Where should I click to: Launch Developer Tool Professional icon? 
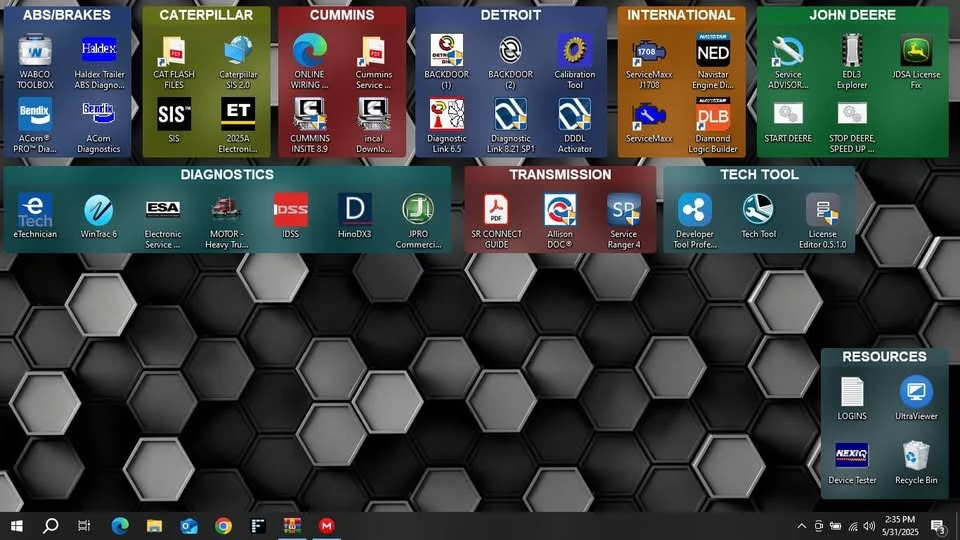[694, 221]
